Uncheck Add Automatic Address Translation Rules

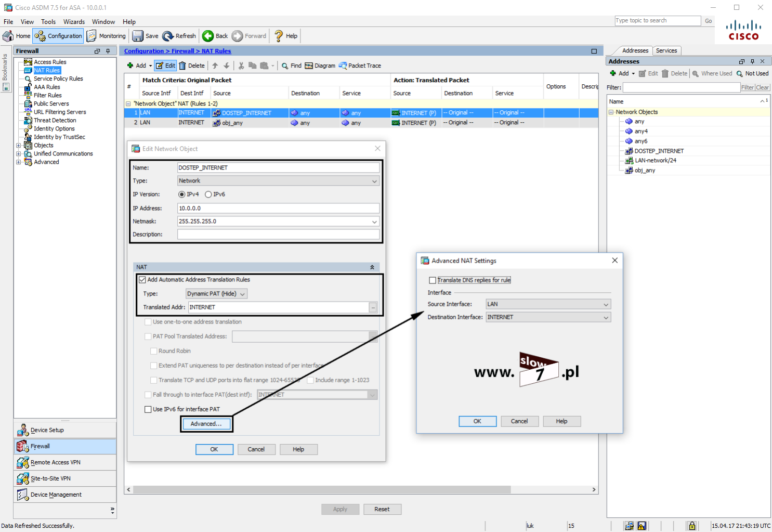pos(142,279)
